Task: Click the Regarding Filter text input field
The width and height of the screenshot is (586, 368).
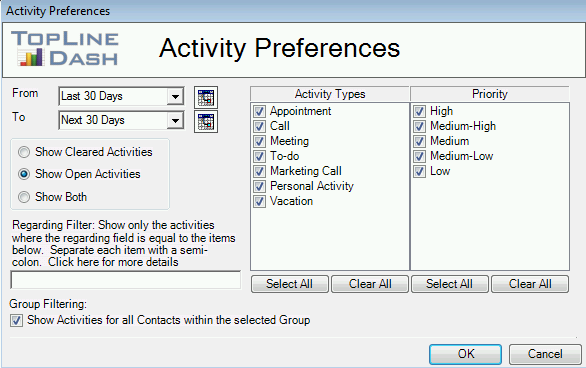Action: (x=126, y=280)
